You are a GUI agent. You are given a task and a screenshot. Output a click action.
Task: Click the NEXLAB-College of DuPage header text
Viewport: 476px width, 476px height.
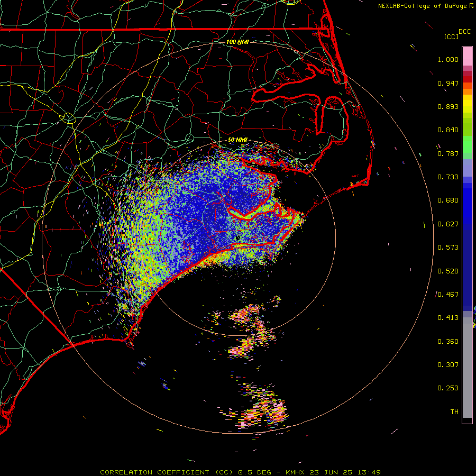tap(422, 6)
